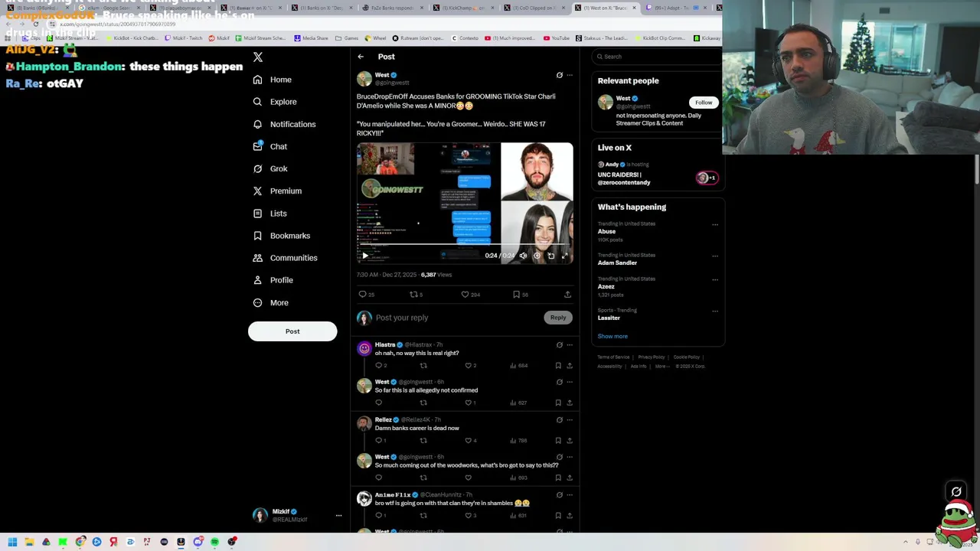Like the main post with 294 likes
Viewport: 980px width, 551px height.
(x=470, y=295)
